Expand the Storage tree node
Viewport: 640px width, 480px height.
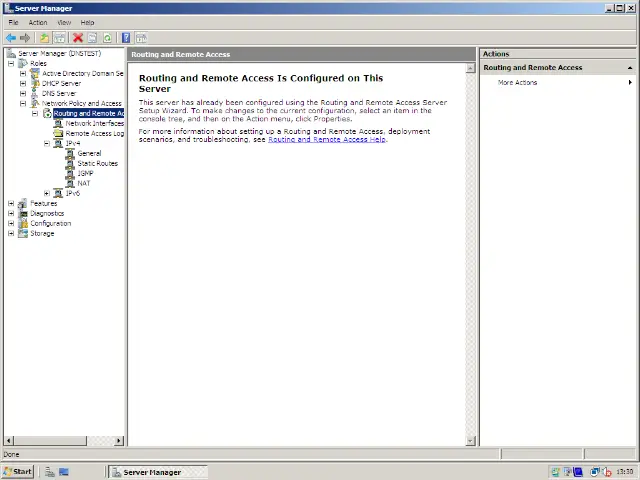click(x=11, y=233)
